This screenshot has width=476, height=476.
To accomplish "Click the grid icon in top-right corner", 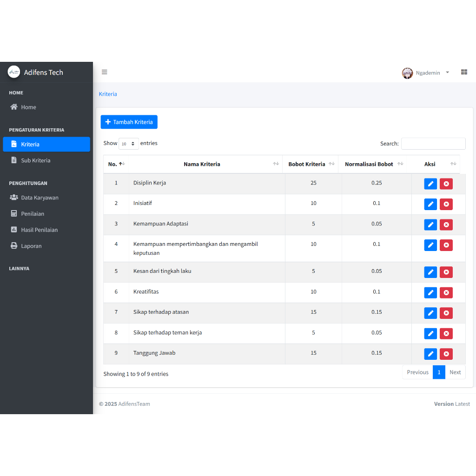I will 464,72.
